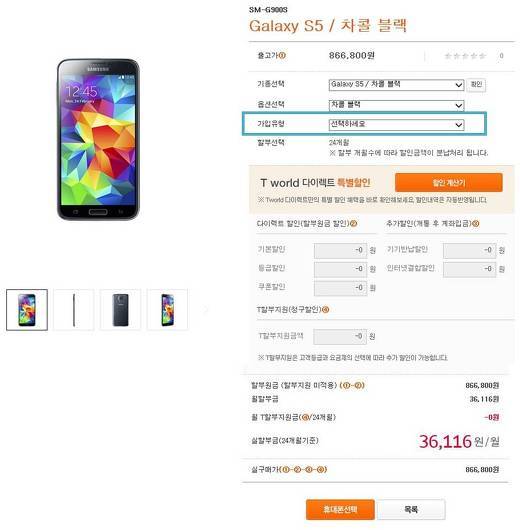Open the 옵션선택 차콜 블랙 dropdown
Image resolution: width=520 pixels, height=530 pixels.
(x=396, y=105)
